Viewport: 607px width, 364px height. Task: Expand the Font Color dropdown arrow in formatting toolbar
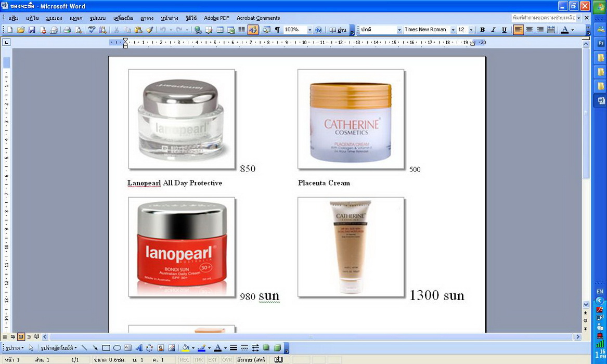point(573,30)
